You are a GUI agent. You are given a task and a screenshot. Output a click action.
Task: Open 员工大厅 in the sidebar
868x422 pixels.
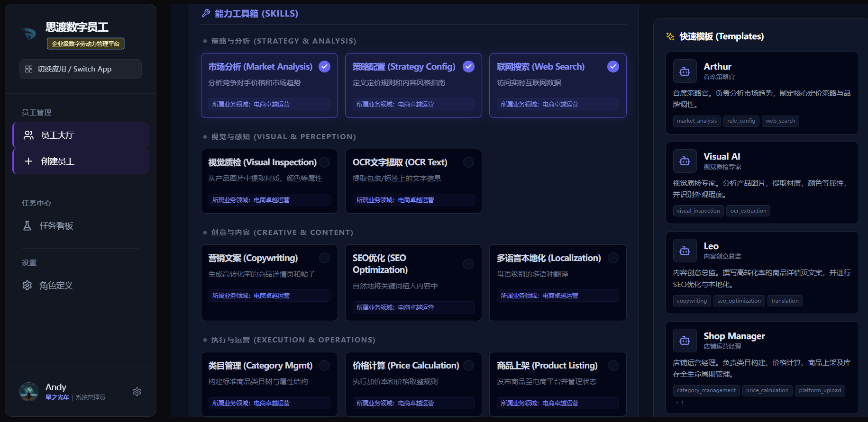click(x=81, y=135)
